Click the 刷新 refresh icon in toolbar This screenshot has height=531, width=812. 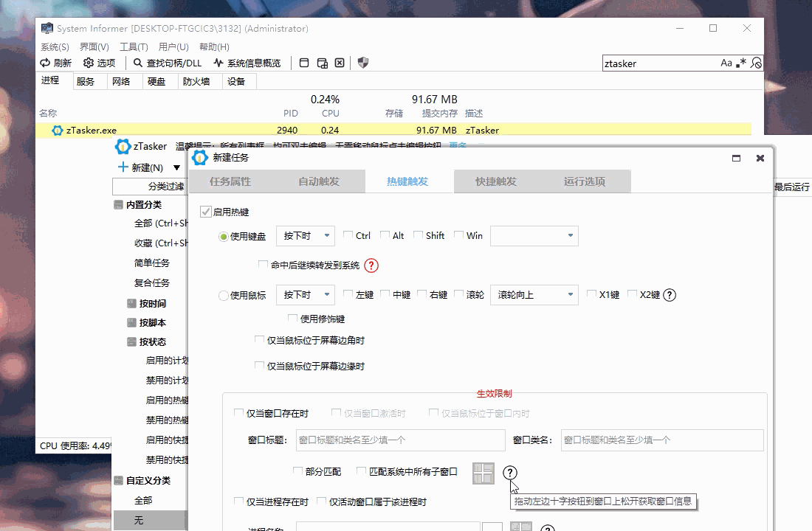(x=46, y=63)
